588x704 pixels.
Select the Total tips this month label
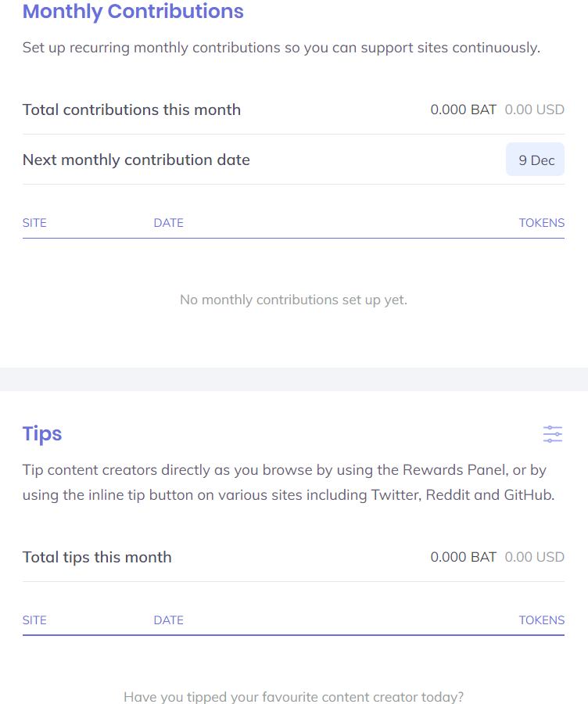97,557
